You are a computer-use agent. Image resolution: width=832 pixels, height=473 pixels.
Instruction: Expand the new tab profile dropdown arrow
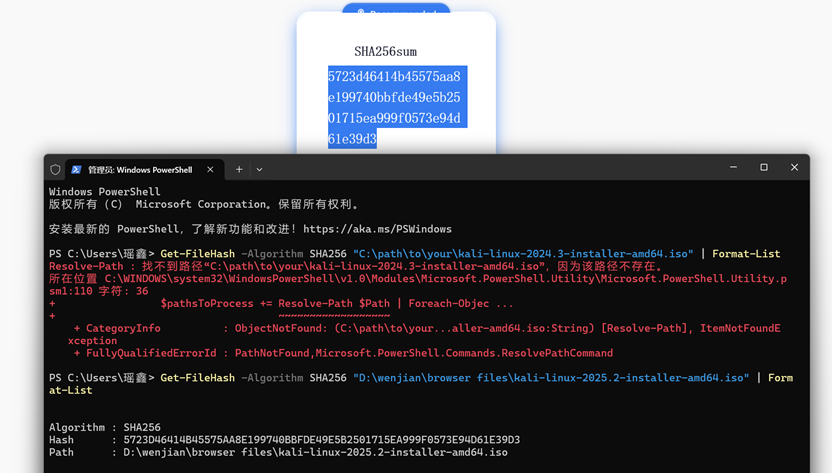[259, 170]
